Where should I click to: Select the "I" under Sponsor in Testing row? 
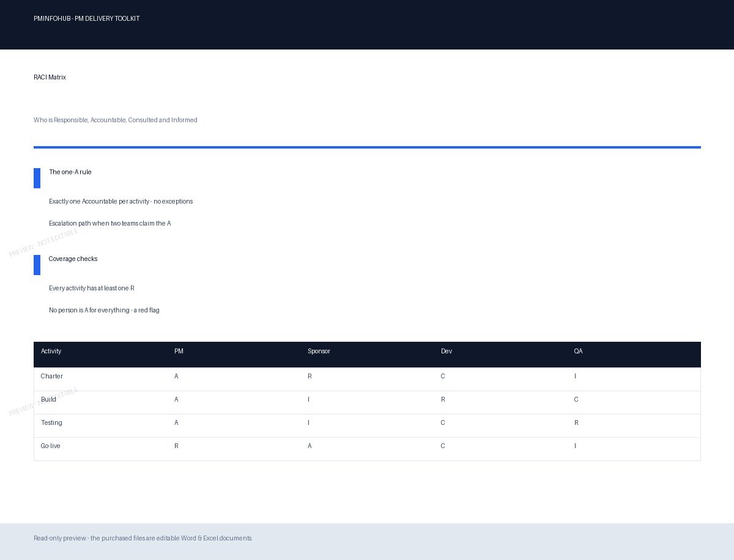(x=309, y=423)
